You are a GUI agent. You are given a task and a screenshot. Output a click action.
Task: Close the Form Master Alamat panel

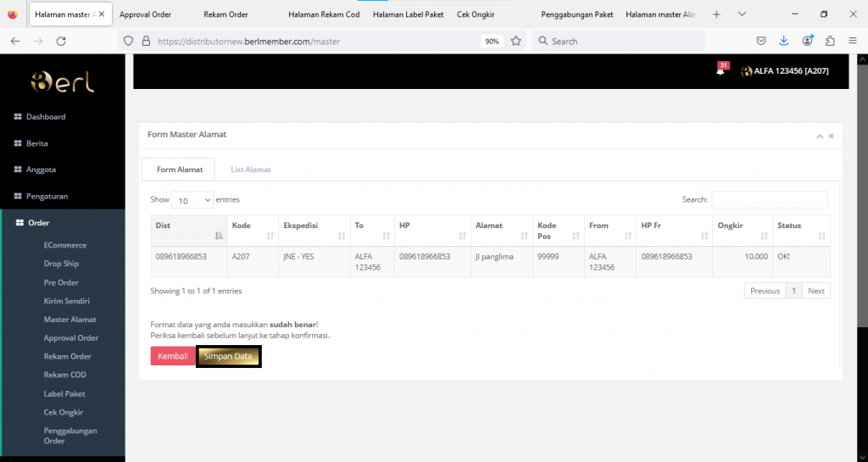(832, 136)
